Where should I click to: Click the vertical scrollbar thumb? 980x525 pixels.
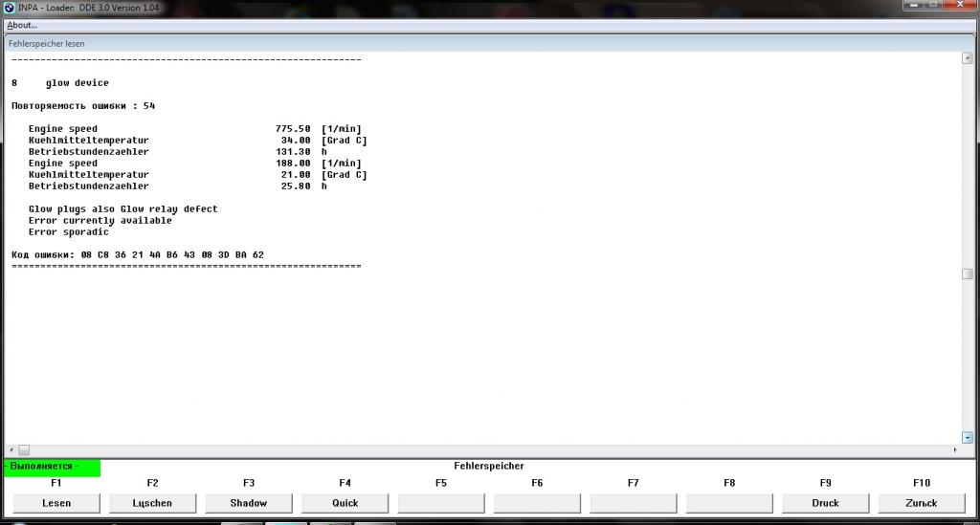(x=968, y=274)
